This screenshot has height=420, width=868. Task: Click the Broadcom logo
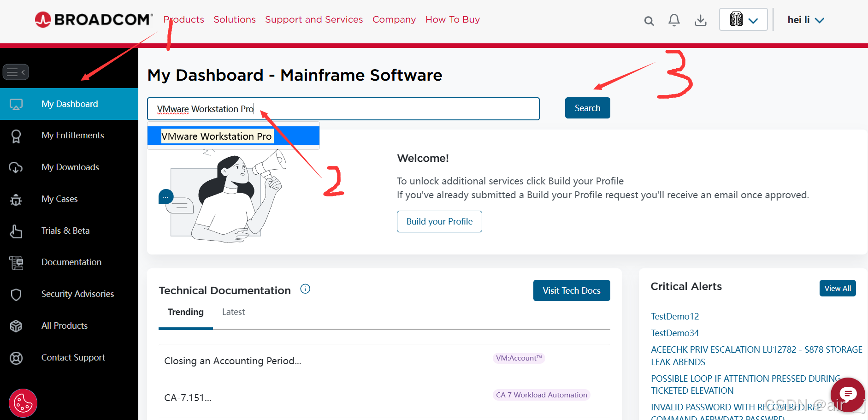(94, 19)
